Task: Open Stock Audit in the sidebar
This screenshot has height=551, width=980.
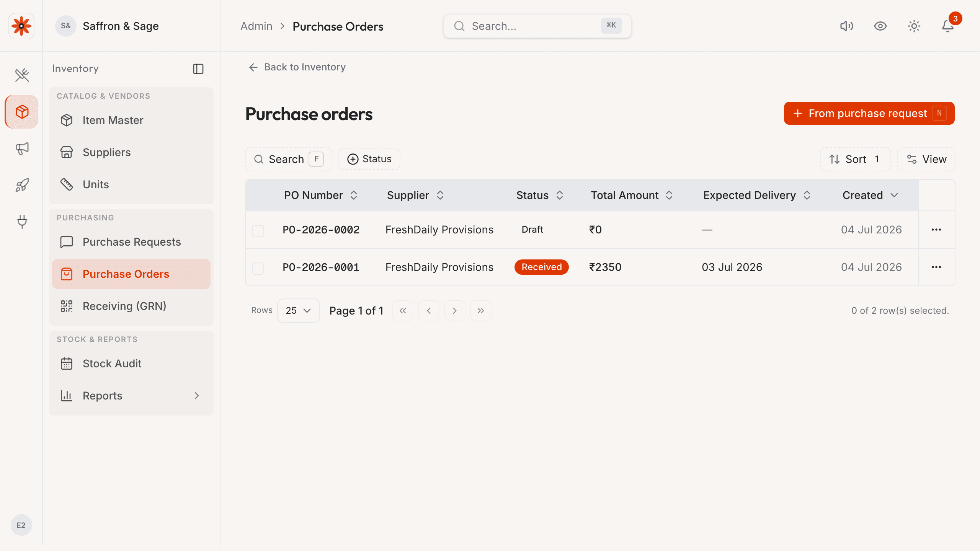Action: tap(131, 364)
